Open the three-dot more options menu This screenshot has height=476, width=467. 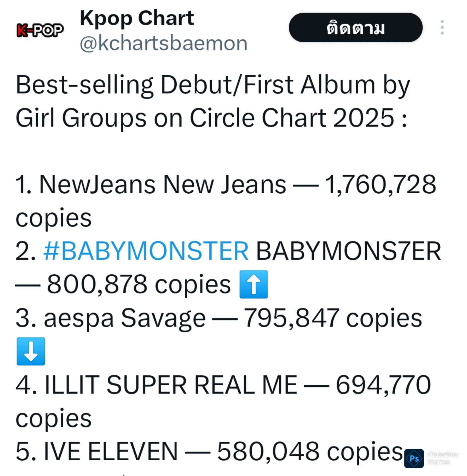[442, 28]
